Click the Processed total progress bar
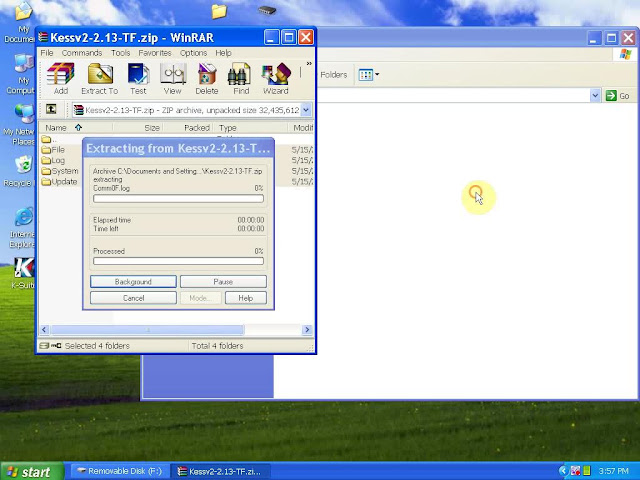The height and width of the screenshot is (480, 640). 178,261
